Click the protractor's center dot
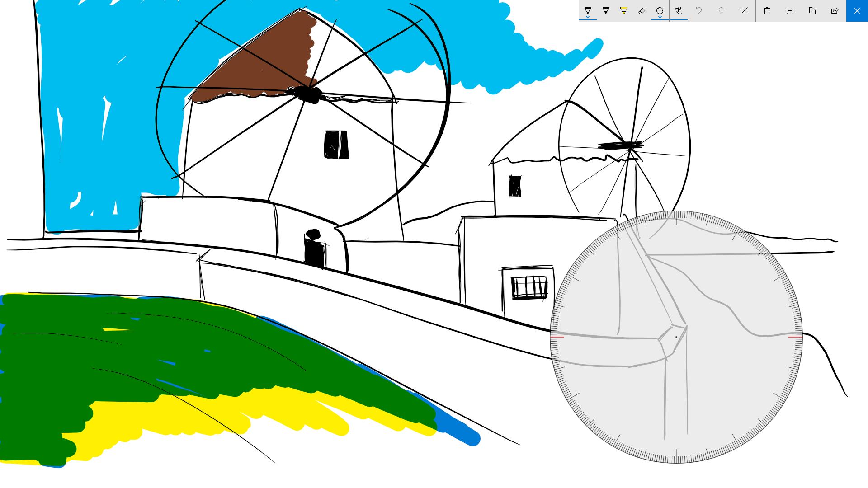The width and height of the screenshot is (868, 488). [676, 337]
